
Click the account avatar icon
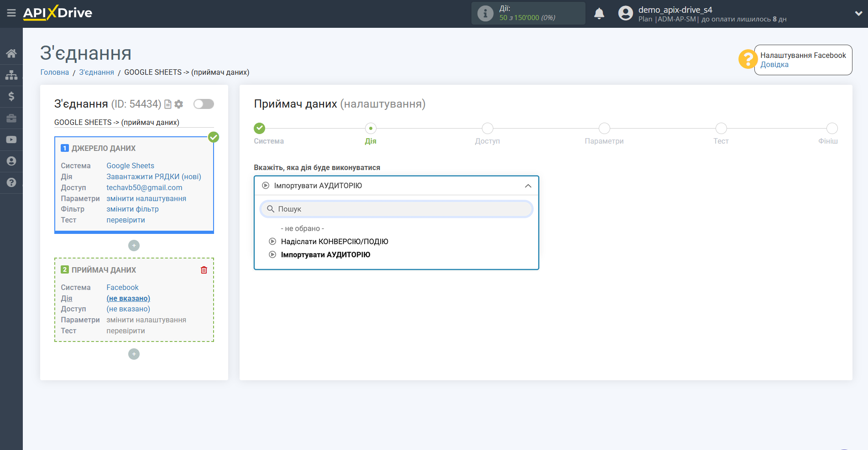626,13
